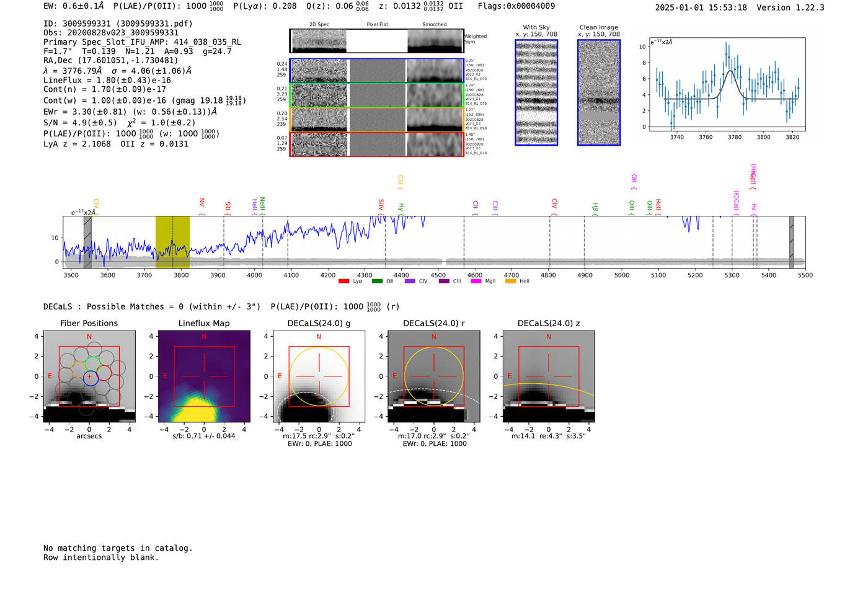Click the Weighted Sum 2D spectrum strip

click(x=377, y=41)
